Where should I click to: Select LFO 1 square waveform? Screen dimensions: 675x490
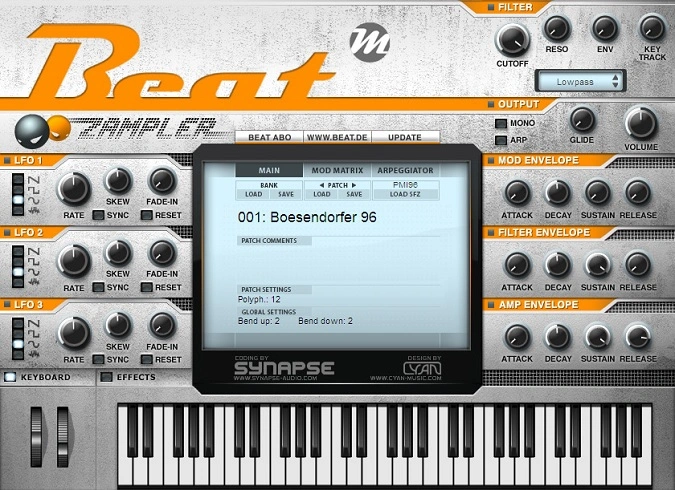[18, 189]
